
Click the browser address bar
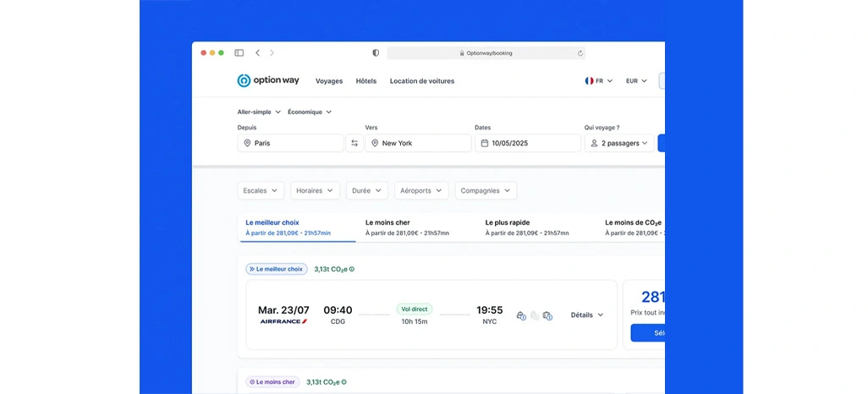pos(486,53)
